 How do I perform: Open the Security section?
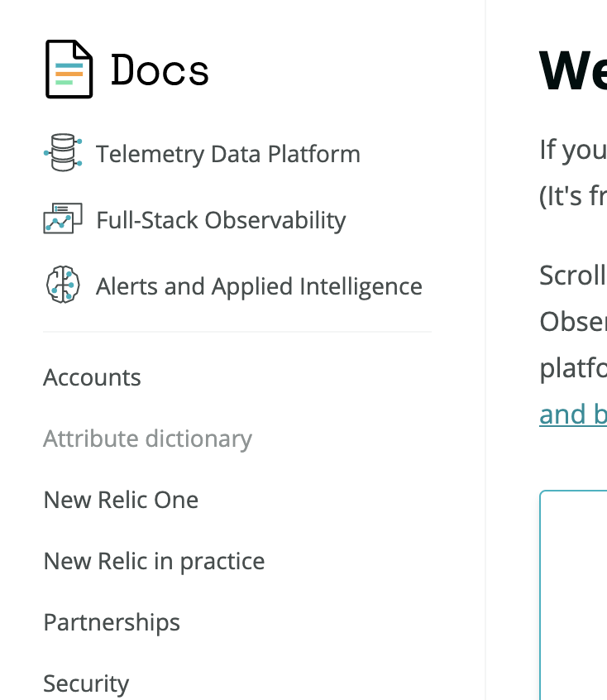pos(85,683)
